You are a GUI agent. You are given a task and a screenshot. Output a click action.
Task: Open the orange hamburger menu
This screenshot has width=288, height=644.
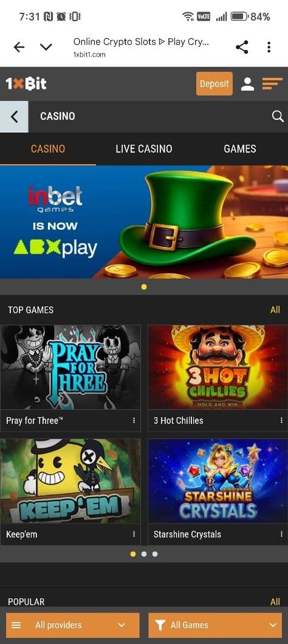click(272, 84)
